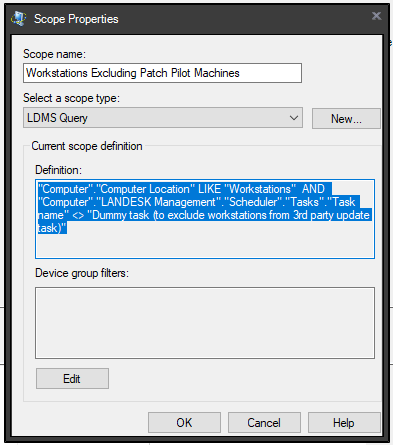393x445 pixels.
Task: Open Help for Scope Properties
Action: [x=344, y=422]
